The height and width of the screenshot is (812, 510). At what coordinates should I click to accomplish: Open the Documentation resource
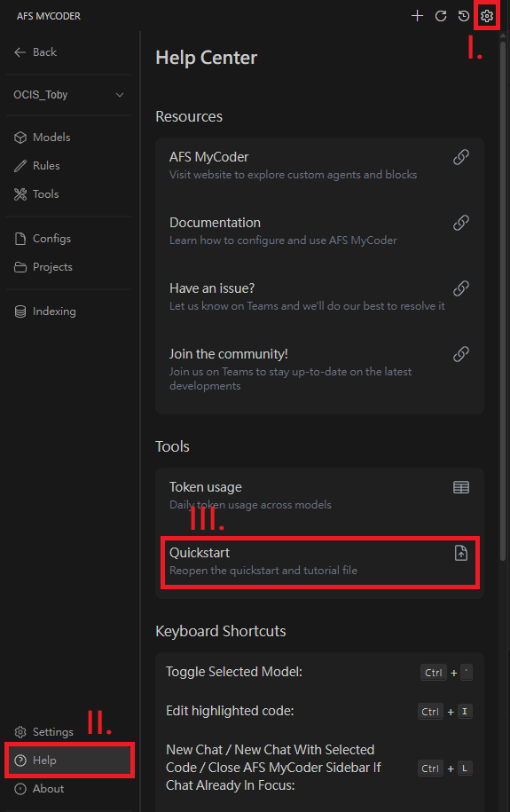319,231
